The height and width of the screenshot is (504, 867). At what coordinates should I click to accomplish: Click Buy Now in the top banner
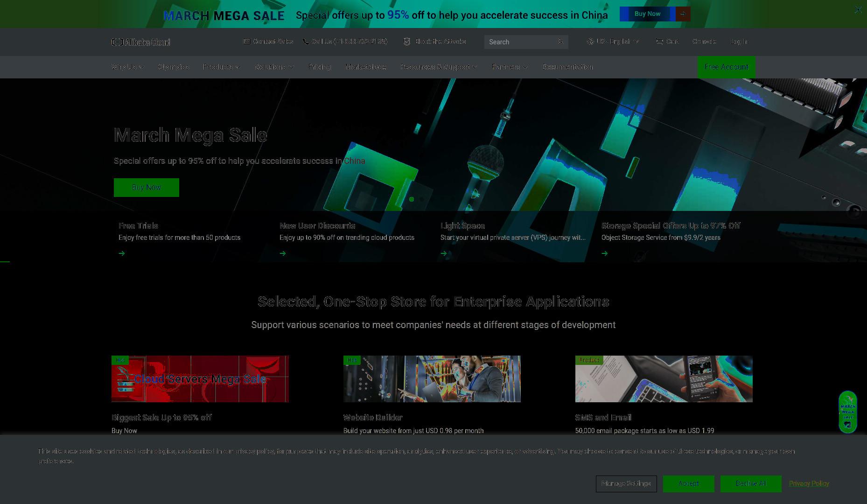point(648,14)
